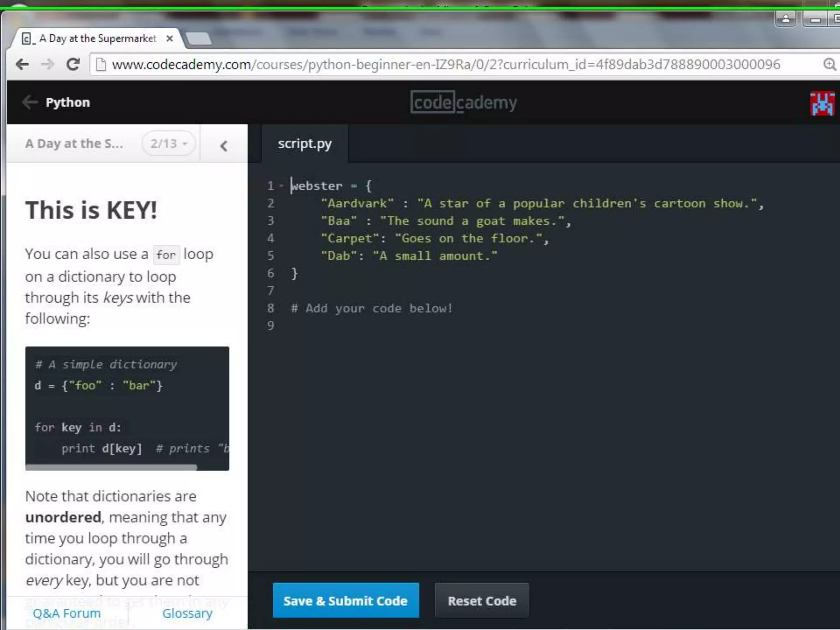840x630 pixels.
Task: Fold code at line 1 arrow
Action: pos(281,186)
